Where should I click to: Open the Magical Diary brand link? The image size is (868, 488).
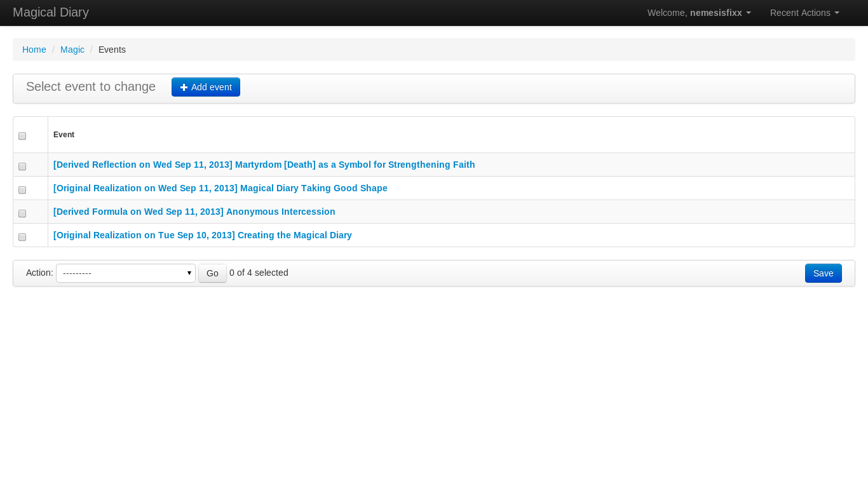pyautogui.click(x=51, y=12)
